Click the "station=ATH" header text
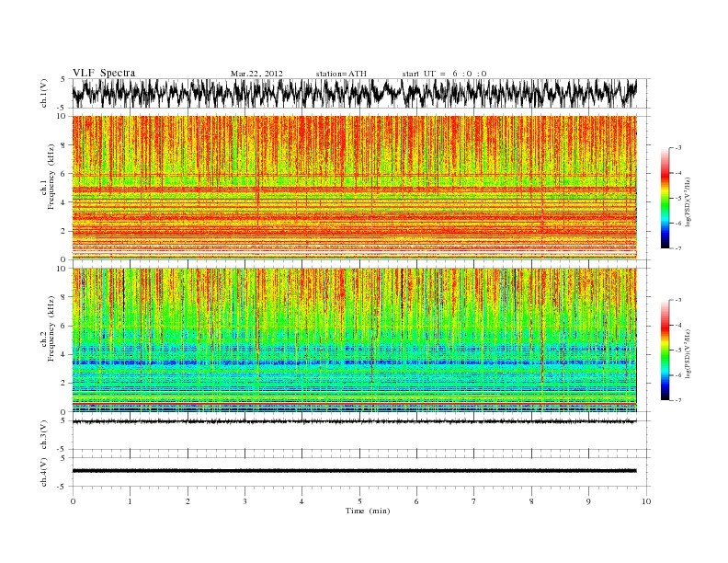 (x=341, y=74)
